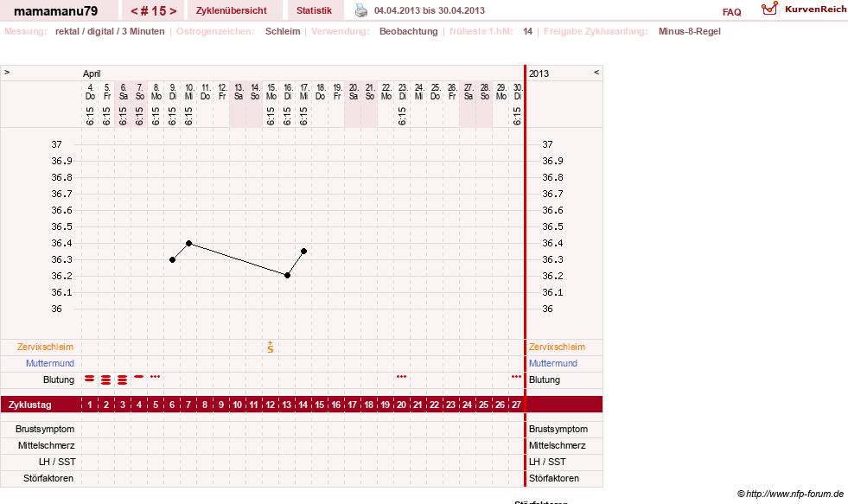Viewport: 848px width, 504px height.
Task: Click the spotting dots on cycle day 5
Action: [156, 376]
